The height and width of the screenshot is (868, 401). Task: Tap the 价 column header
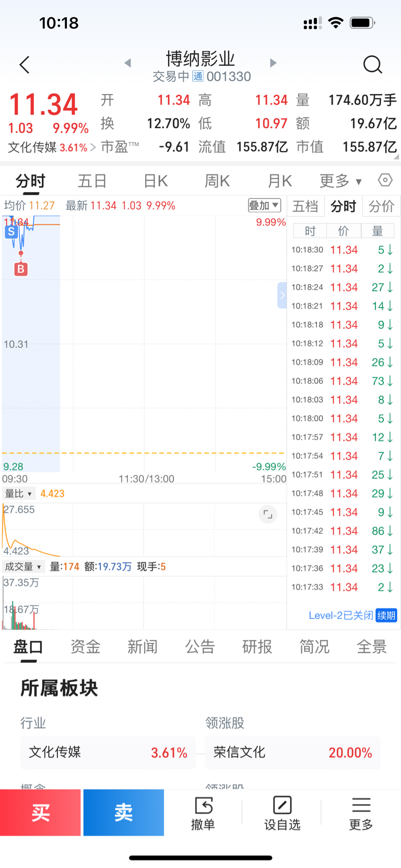(x=343, y=231)
